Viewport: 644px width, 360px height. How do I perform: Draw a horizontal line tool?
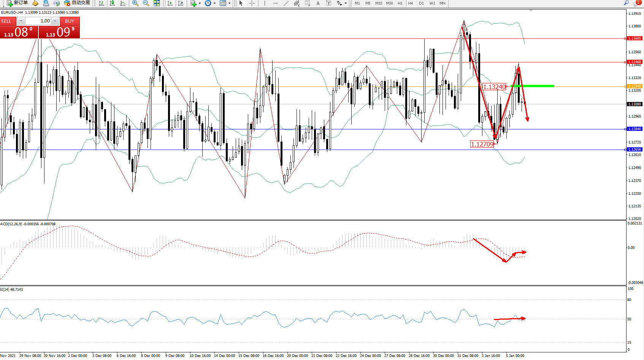(275, 3)
